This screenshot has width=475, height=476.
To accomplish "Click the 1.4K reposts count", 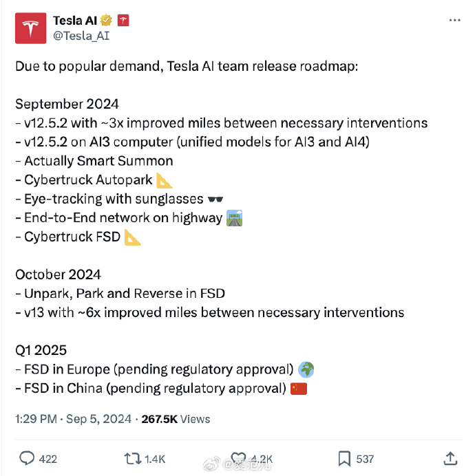I will [155, 459].
